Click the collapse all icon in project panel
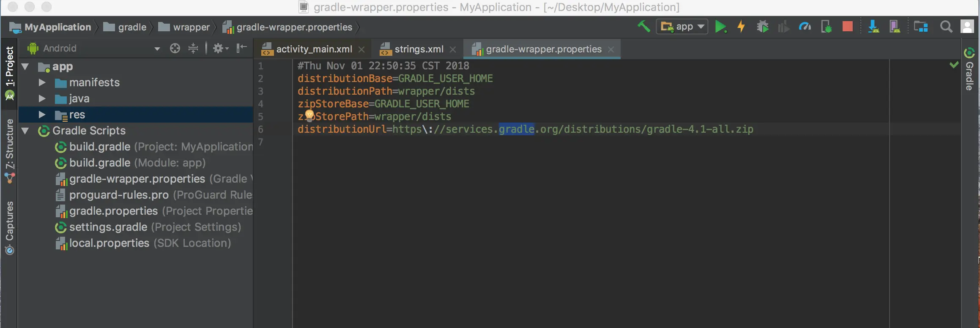The height and width of the screenshot is (328, 980). point(193,48)
